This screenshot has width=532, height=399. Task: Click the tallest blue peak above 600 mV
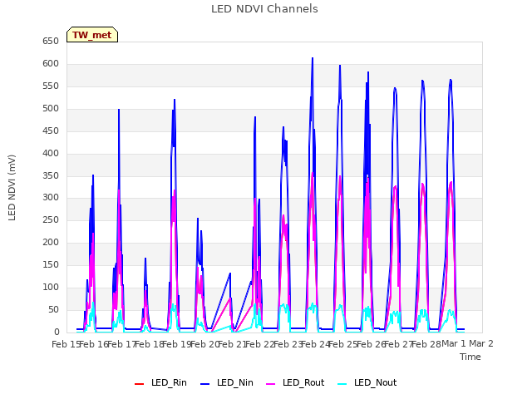(313, 58)
